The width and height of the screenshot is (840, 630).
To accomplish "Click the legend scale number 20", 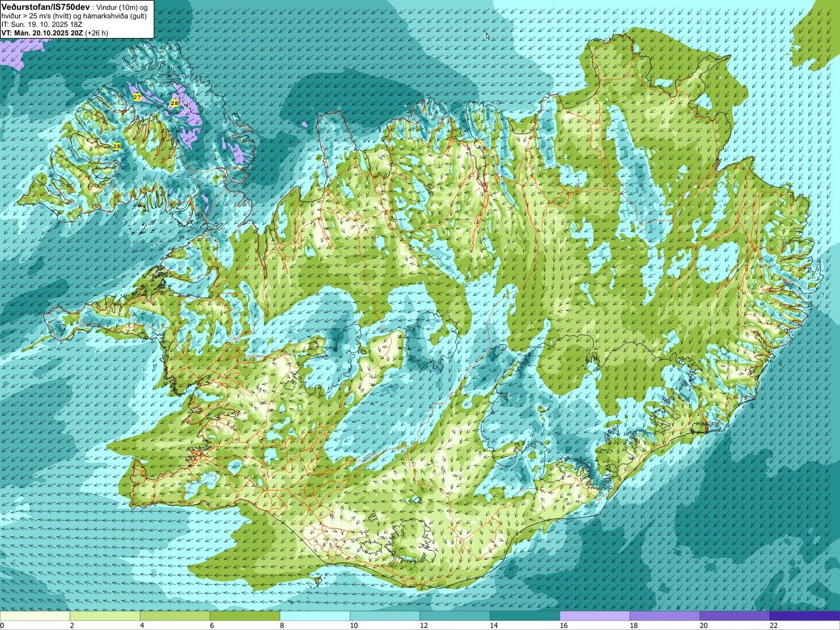I will (x=703, y=625).
